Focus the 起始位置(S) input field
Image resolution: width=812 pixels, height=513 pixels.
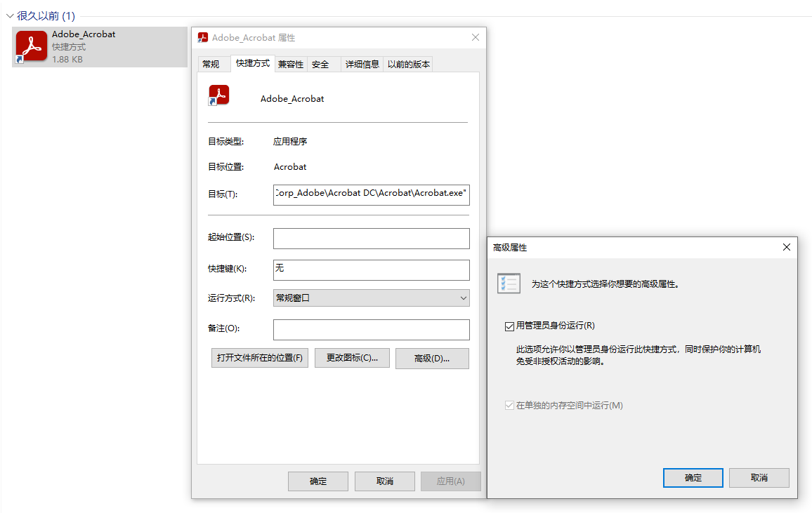tap(372, 239)
